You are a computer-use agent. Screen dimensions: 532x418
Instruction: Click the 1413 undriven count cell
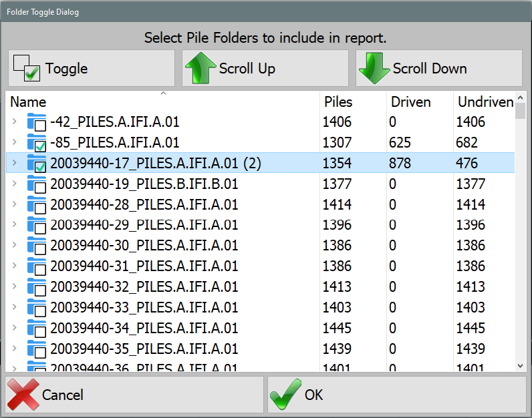point(471,287)
